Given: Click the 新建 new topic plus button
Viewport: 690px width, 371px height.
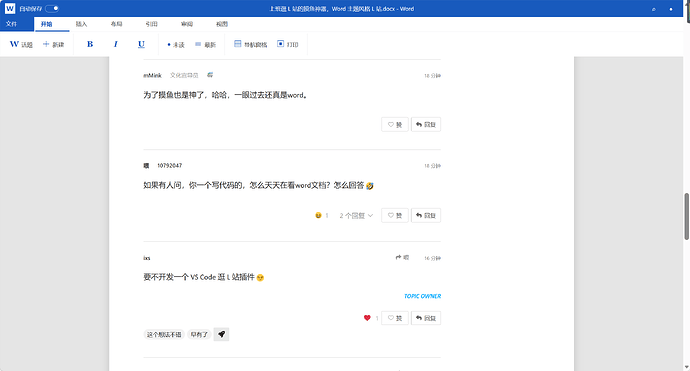Looking at the screenshot, I should (54, 44).
